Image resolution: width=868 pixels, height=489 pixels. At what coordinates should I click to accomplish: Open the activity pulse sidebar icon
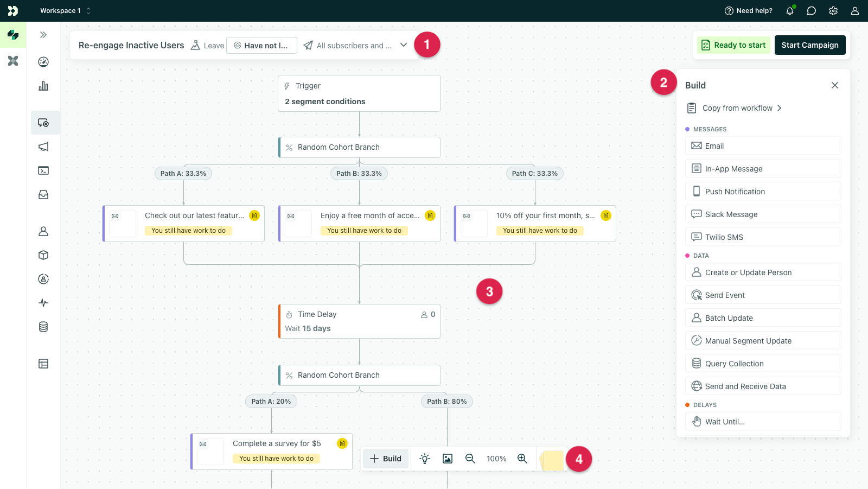click(43, 303)
